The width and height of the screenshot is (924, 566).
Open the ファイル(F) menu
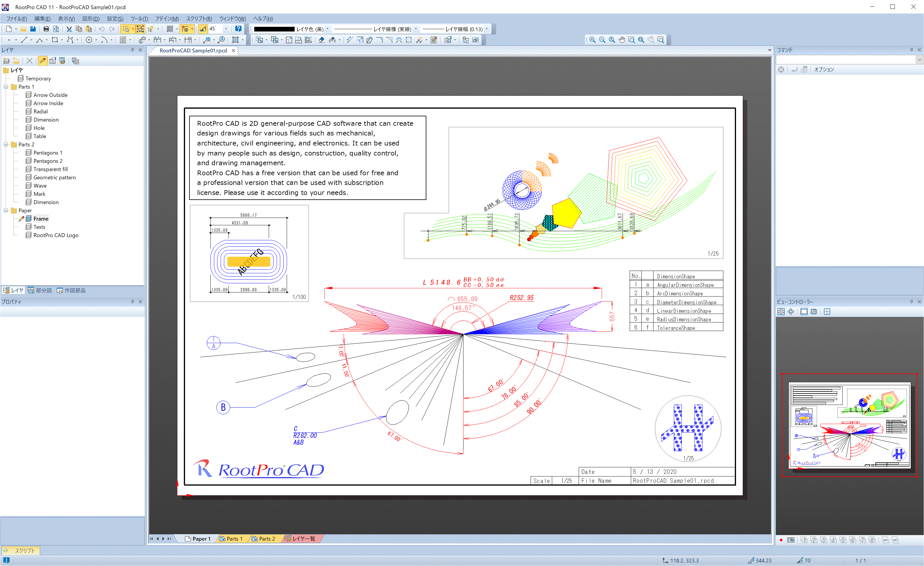tap(16, 19)
